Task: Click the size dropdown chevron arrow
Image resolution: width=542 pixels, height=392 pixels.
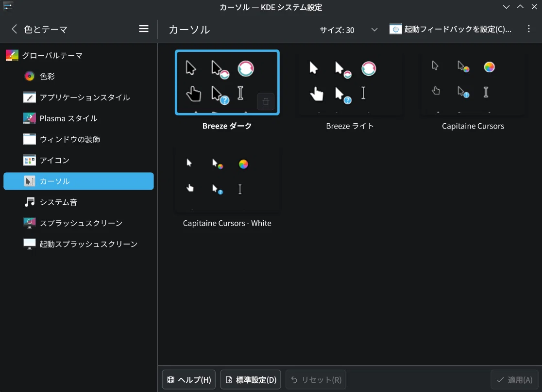Action: [x=374, y=30]
